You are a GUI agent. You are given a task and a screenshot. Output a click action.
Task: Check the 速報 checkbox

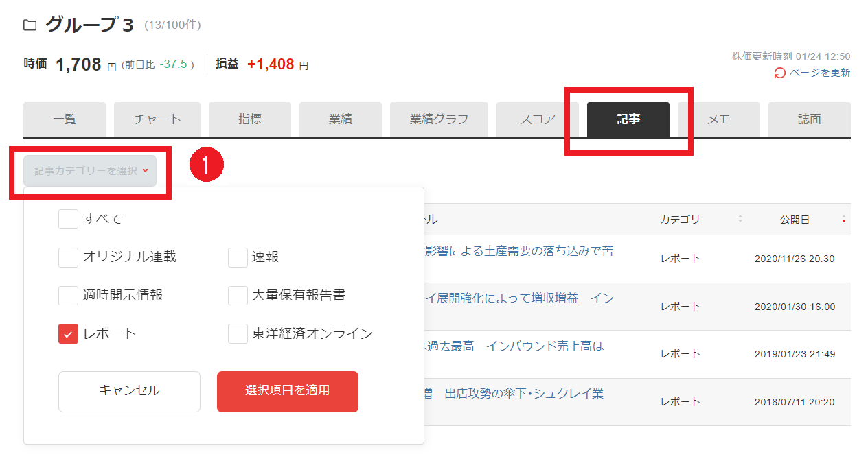(x=238, y=257)
